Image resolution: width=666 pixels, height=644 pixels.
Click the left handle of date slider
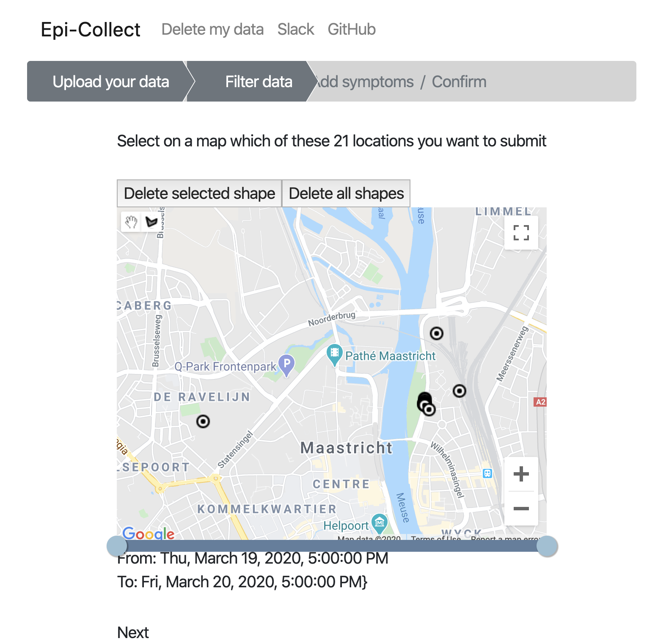click(x=117, y=546)
